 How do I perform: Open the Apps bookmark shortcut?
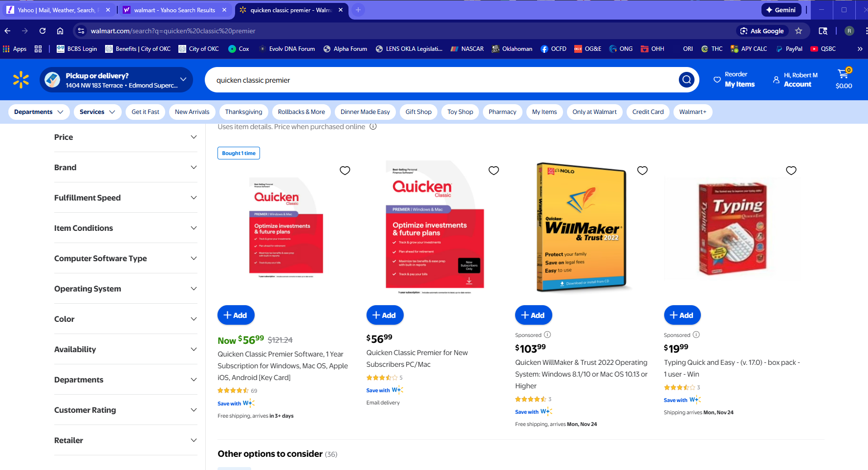[15, 49]
